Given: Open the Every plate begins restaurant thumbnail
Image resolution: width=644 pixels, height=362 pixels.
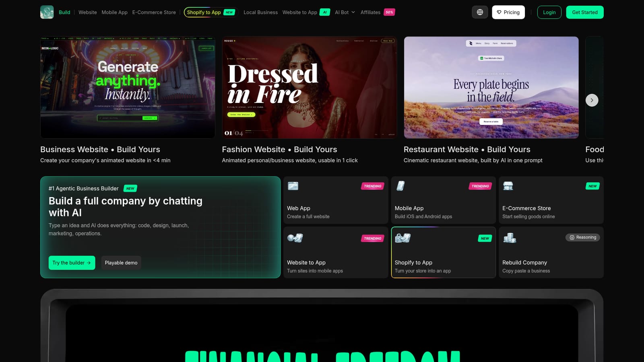Looking at the screenshot, I should (491, 87).
